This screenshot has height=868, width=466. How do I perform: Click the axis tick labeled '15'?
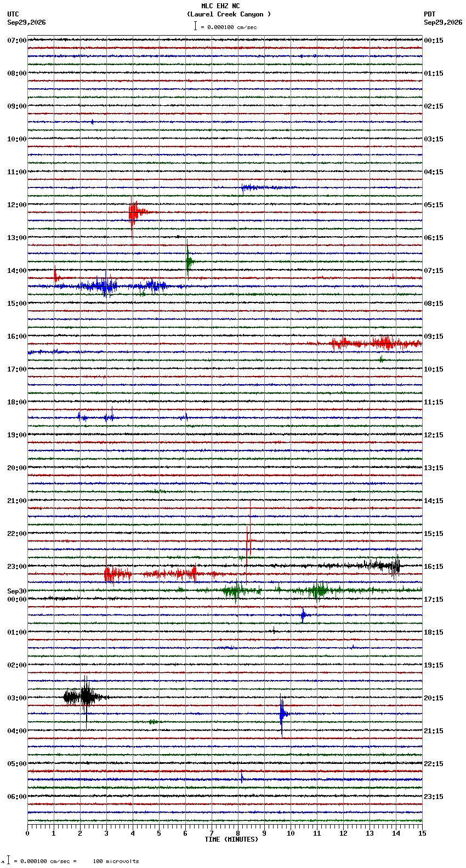(422, 833)
